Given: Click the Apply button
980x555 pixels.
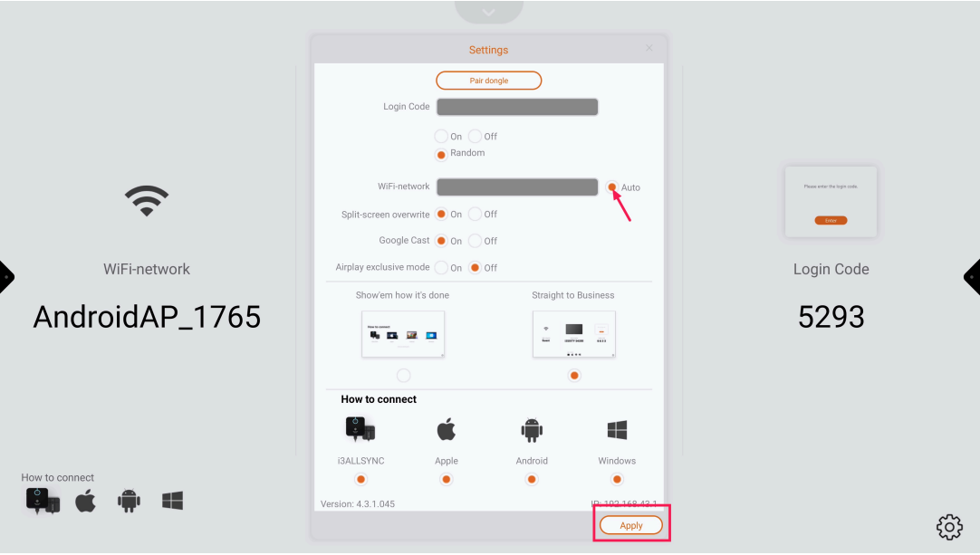Looking at the screenshot, I should coord(631,525).
